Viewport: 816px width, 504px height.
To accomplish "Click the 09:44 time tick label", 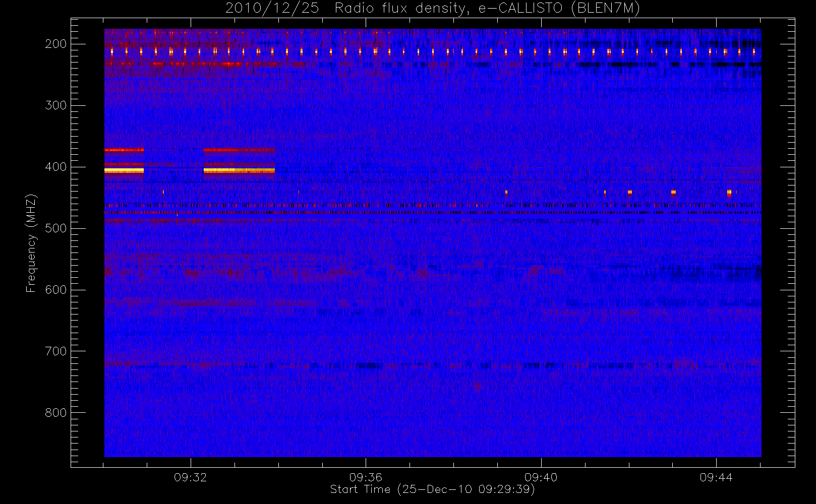I will 716,477.
